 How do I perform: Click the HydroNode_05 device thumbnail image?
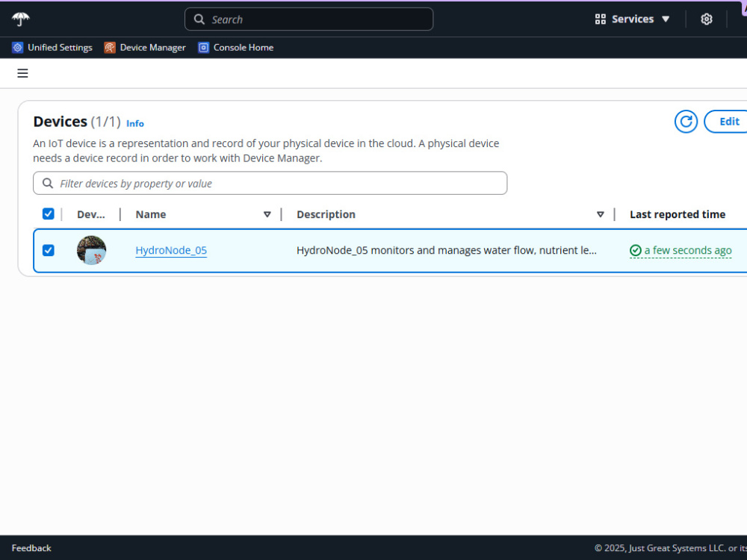pos(91,250)
